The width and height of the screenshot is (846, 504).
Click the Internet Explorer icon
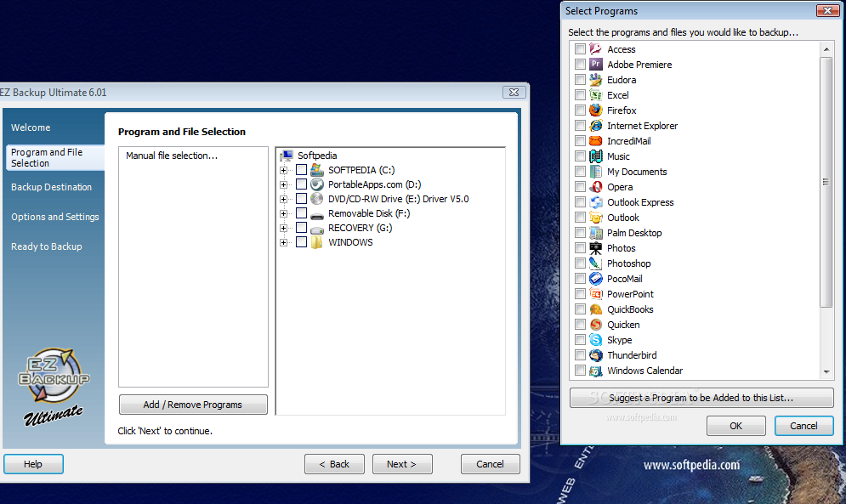coord(596,126)
